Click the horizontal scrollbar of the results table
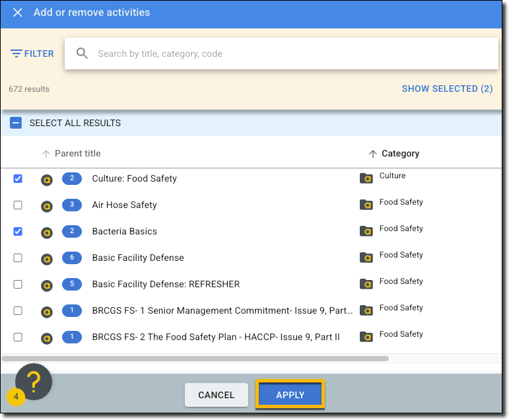The image size is (509, 420). 195,359
